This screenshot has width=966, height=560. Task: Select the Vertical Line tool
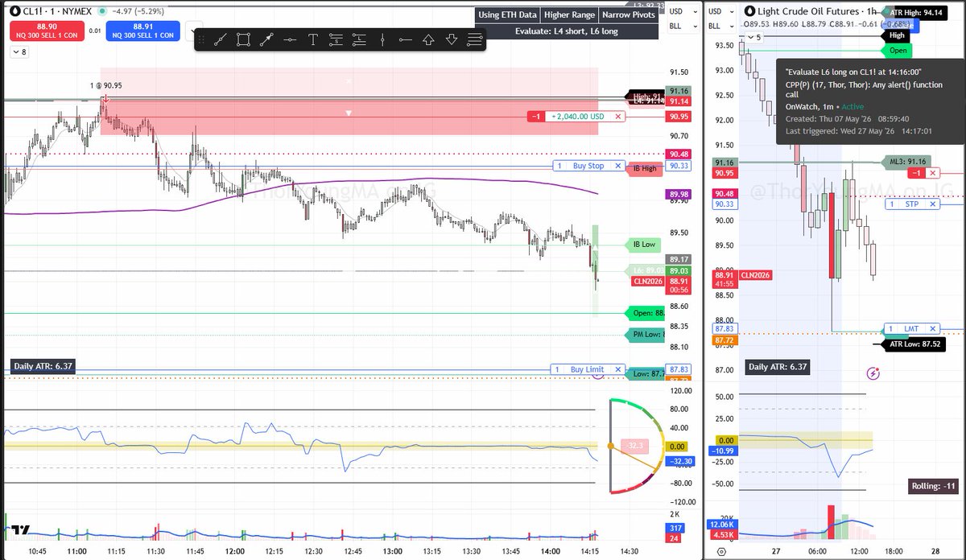pos(382,39)
